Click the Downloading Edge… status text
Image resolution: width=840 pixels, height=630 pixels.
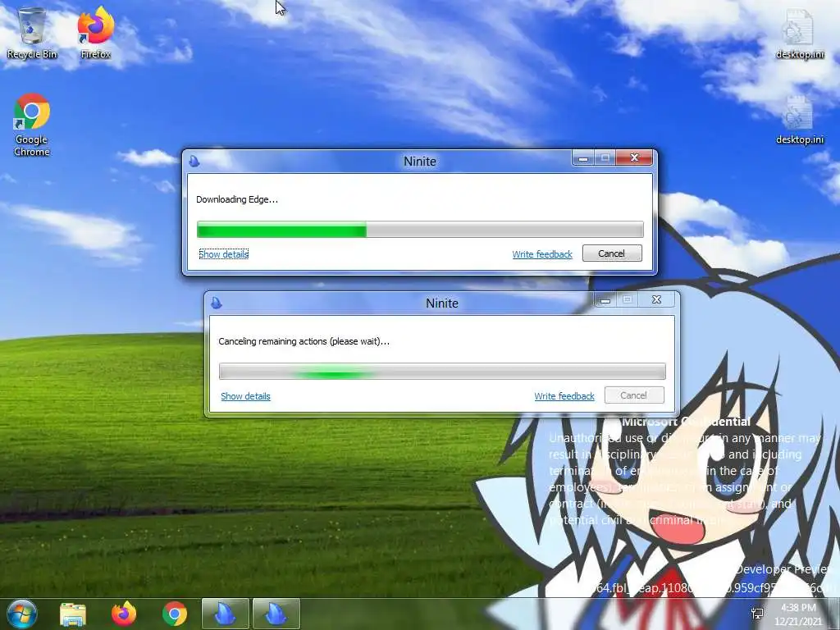237,199
